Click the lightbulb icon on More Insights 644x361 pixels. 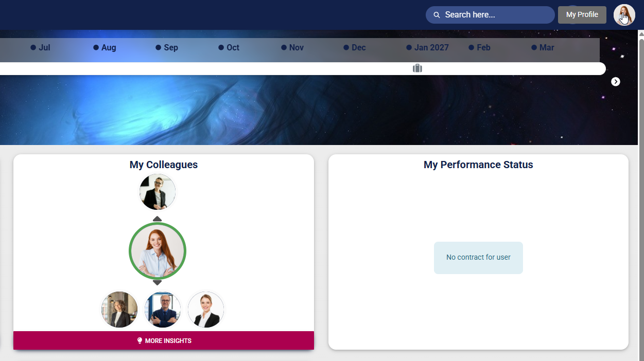pos(140,340)
